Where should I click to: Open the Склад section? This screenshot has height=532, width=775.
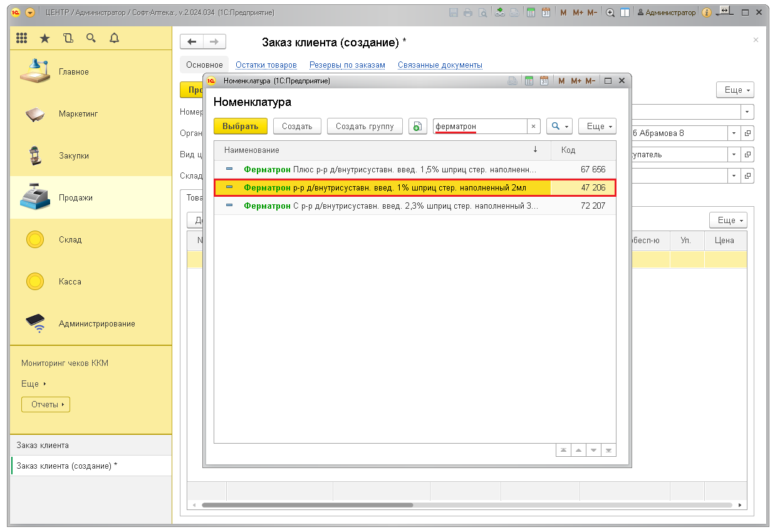click(x=70, y=239)
